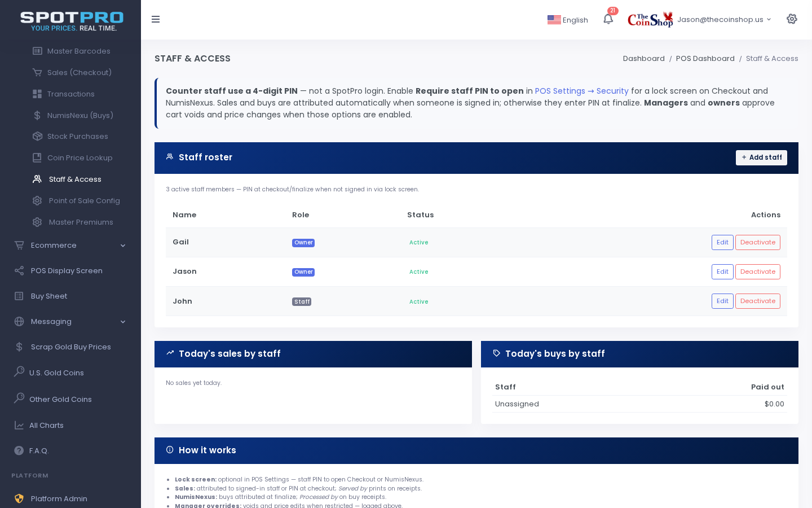Image resolution: width=812 pixels, height=508 pixels.
Task: Edit Gail's staff record
Action: click(x=722, y=242)
